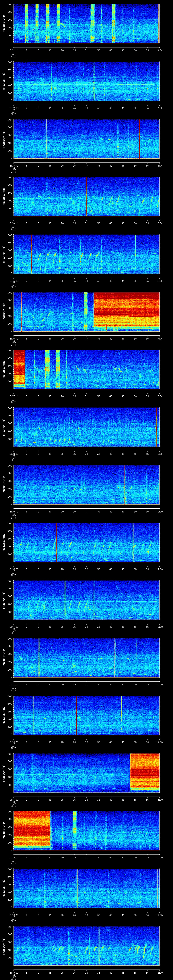Image resolution: width=173 pixels, height=980 pixels.
Task: Click the 17:00 end time label
Action: (x=159, y=915)
